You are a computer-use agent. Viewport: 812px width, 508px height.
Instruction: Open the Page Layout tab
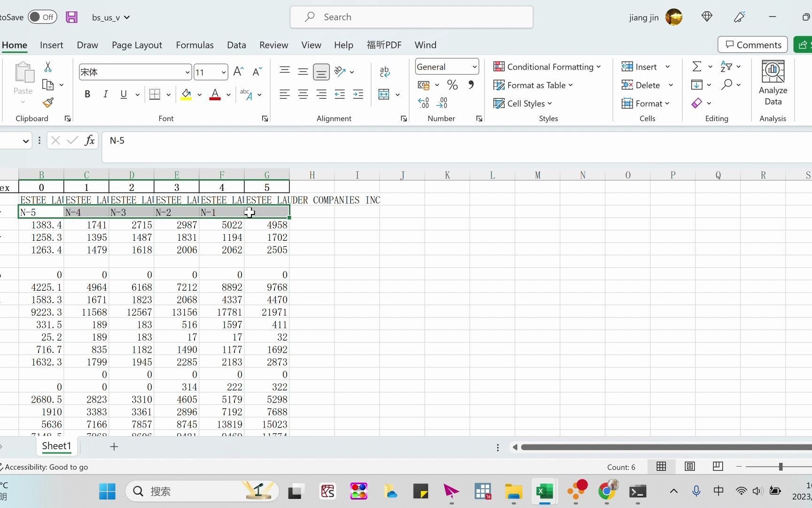point(137,45)
